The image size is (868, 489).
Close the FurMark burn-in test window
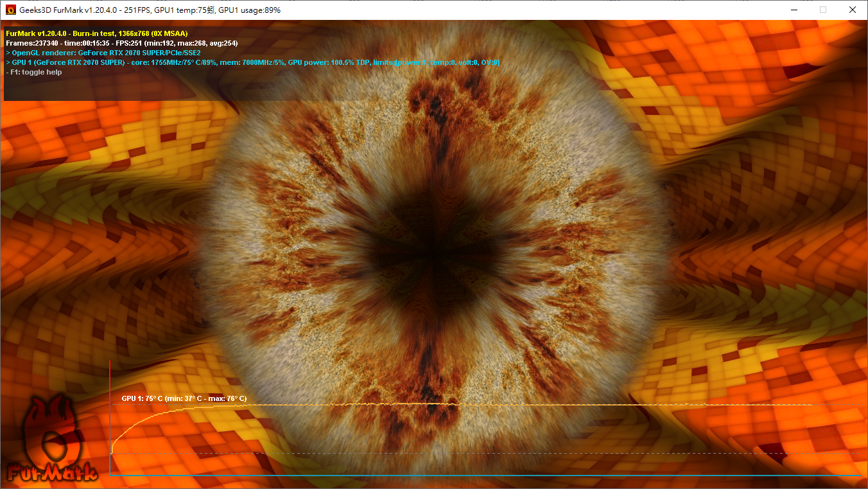(x=852, y=10)
